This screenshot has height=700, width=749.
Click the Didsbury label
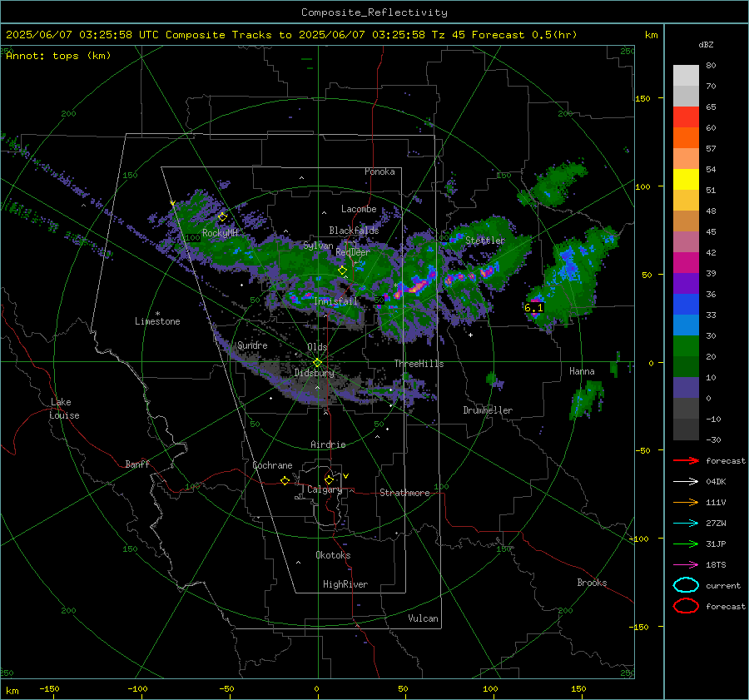tap(314, 373)
